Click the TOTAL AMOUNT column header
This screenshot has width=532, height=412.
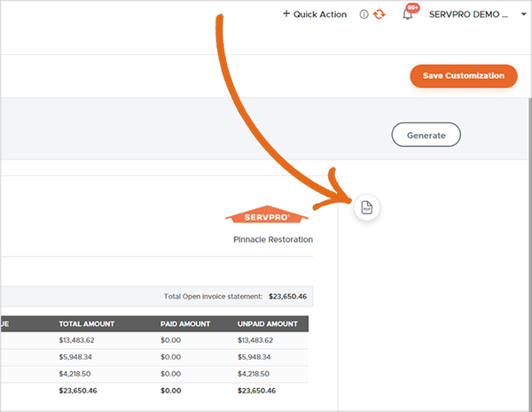(x=87, y=323)
